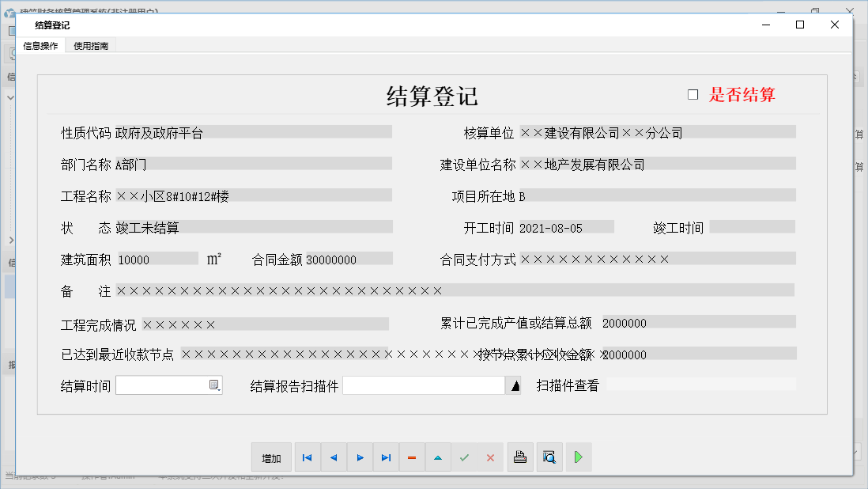Go to the next record

[x=360, y=457]
